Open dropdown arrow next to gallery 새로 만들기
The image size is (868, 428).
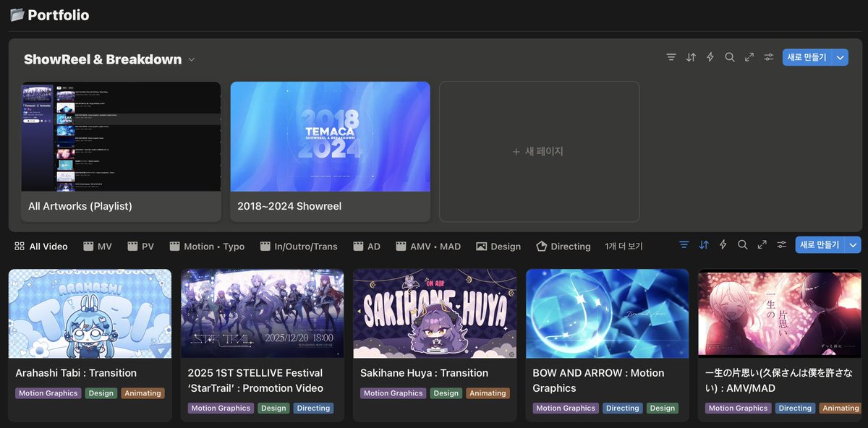click(854, 245)
